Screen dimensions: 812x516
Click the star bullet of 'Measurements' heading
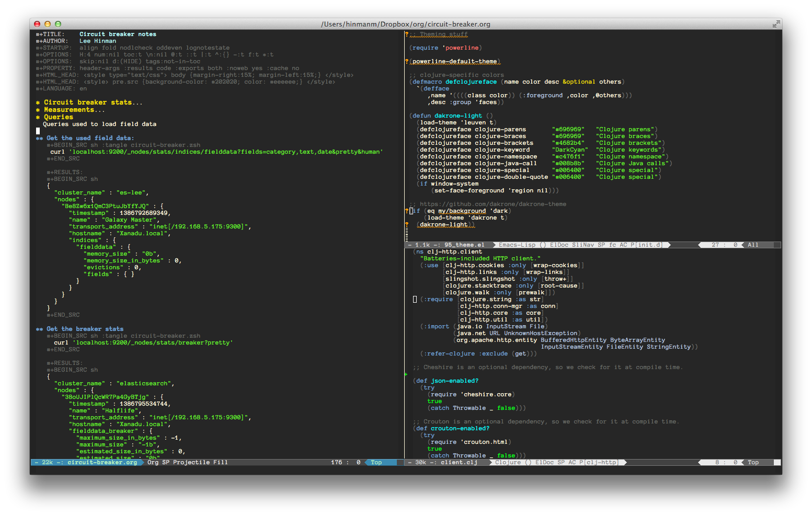(x=38, y=110)
